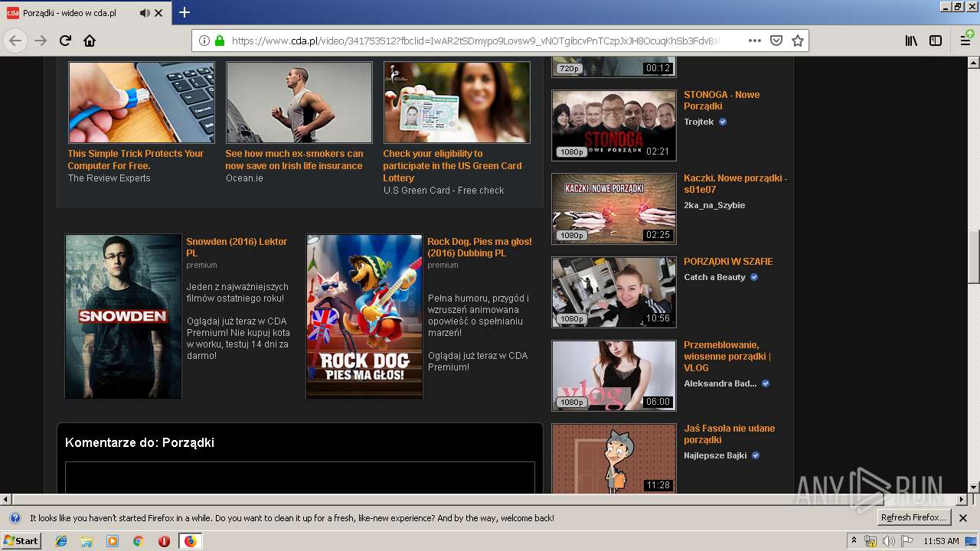980x551 pixels.
Task: Open 2ka_na_Szybie channel link
Action: [x=714, y=205]
